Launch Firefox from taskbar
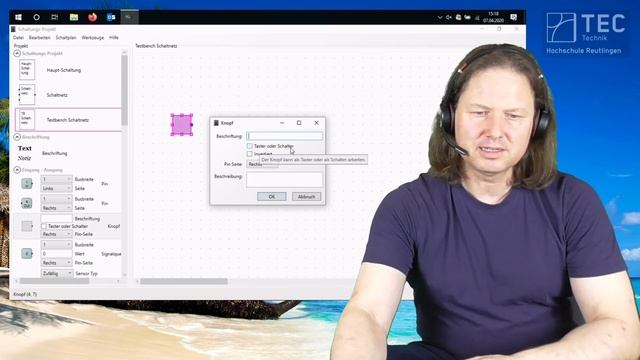This screenshot has width=640, height=360. (x=92, y=17)
